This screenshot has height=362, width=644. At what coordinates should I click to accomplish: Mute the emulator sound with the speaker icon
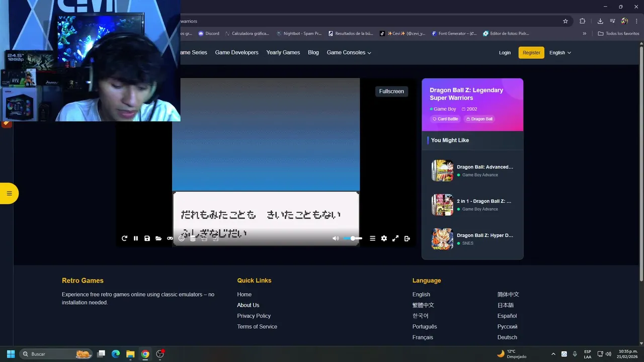click(x=336, y=238)
